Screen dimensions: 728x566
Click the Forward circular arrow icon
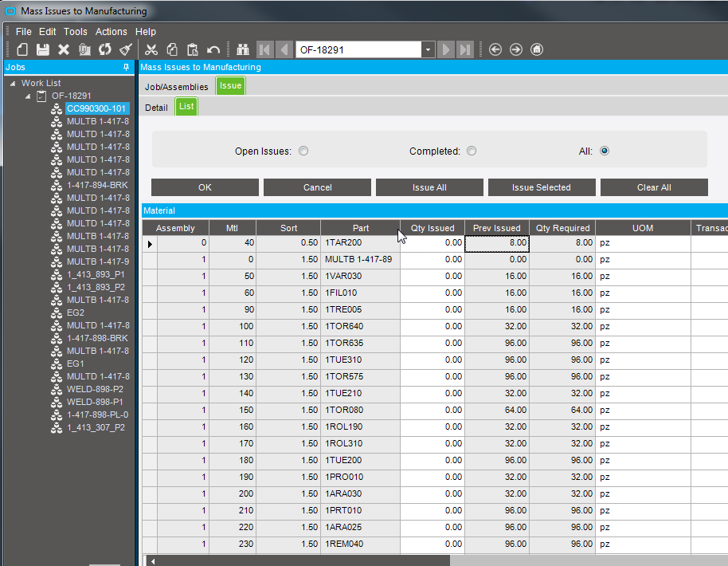point(516,49)
